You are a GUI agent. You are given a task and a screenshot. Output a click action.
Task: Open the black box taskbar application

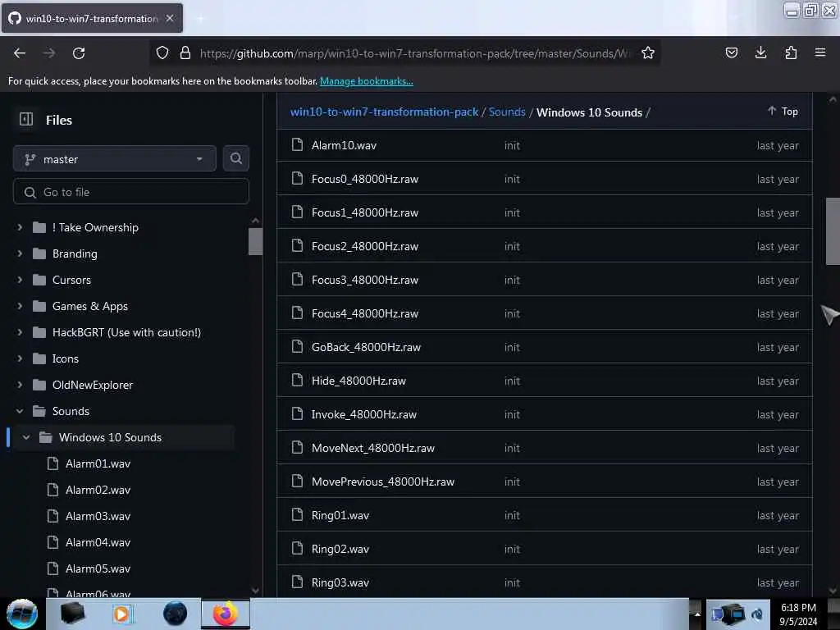(72, 614)
